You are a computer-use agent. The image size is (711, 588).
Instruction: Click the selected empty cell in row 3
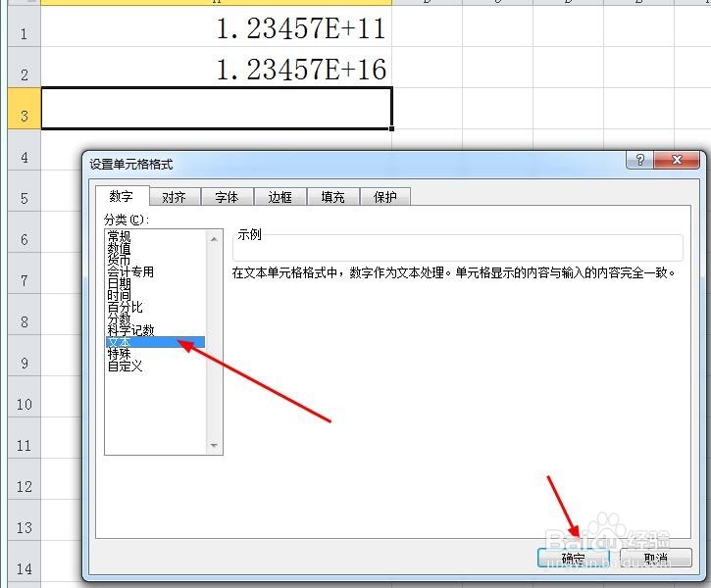(217, 109)
